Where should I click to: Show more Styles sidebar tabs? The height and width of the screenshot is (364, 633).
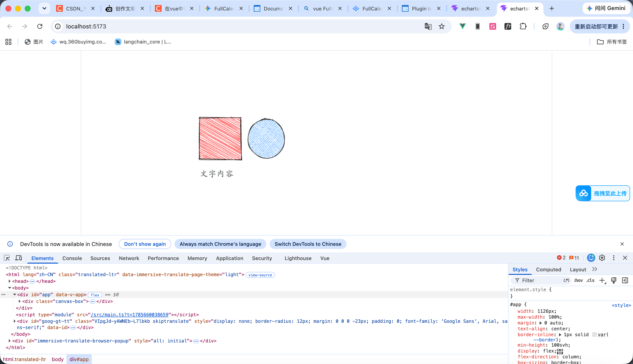click(595, 269)
